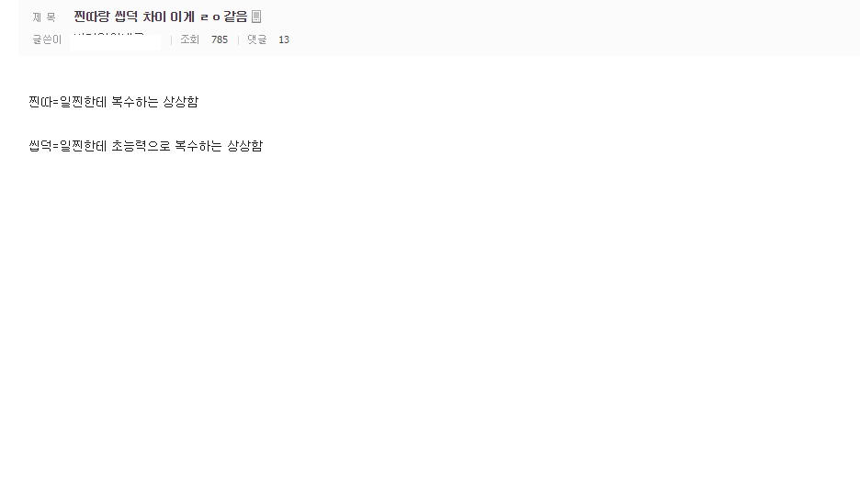
Task: Click the 조회 views label
Action: coord(189,39)
